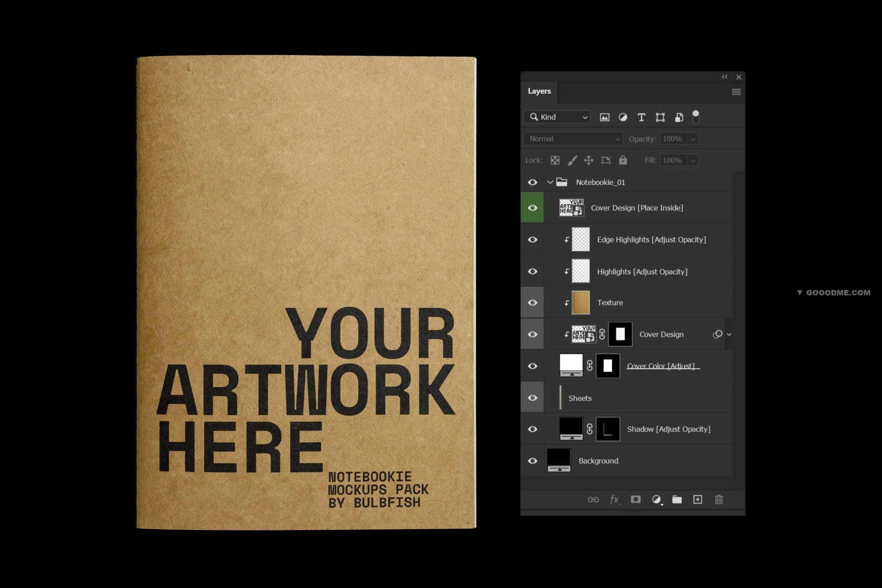Hide the Background layer
The height and width of the screenshot is (588, 882).
point(532,460)
